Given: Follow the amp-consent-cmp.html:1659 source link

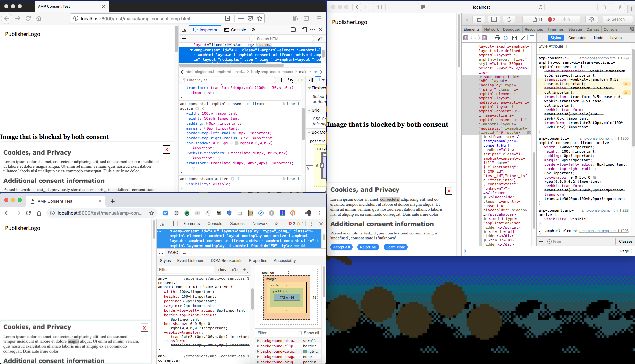Looking at the screenshot, I should click(604, 58).
